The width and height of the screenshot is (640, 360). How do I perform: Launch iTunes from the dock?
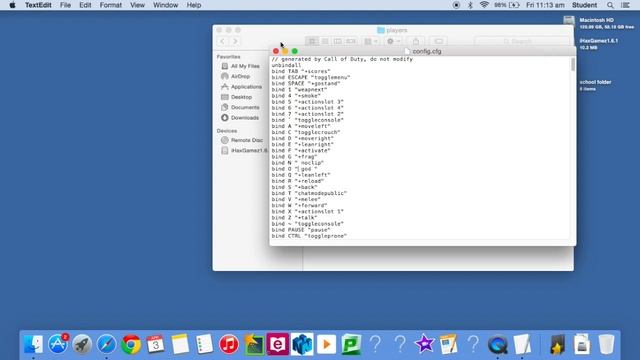click(x=229, y=344)
